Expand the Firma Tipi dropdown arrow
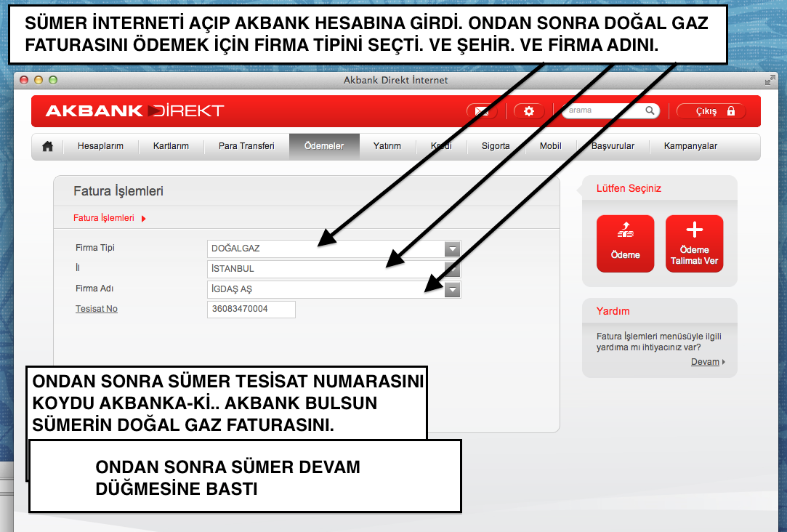 [x=452, y=249]
